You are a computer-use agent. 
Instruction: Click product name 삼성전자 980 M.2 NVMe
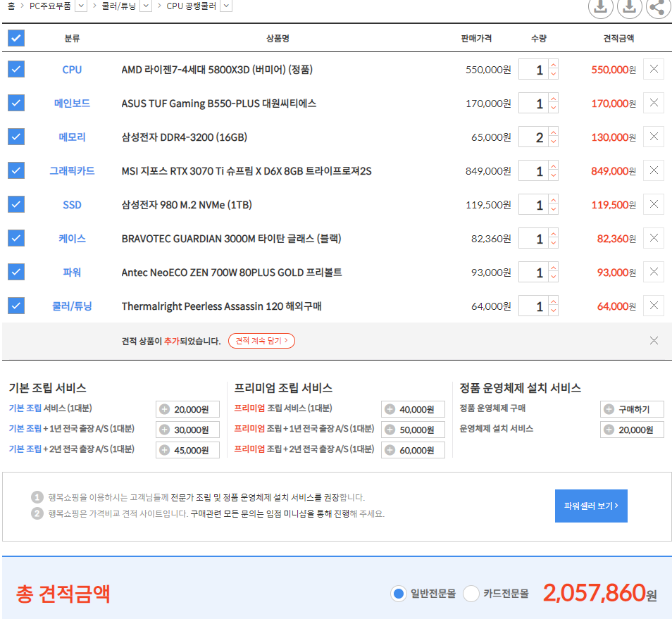pyautogui.click(x=187, y=205)
